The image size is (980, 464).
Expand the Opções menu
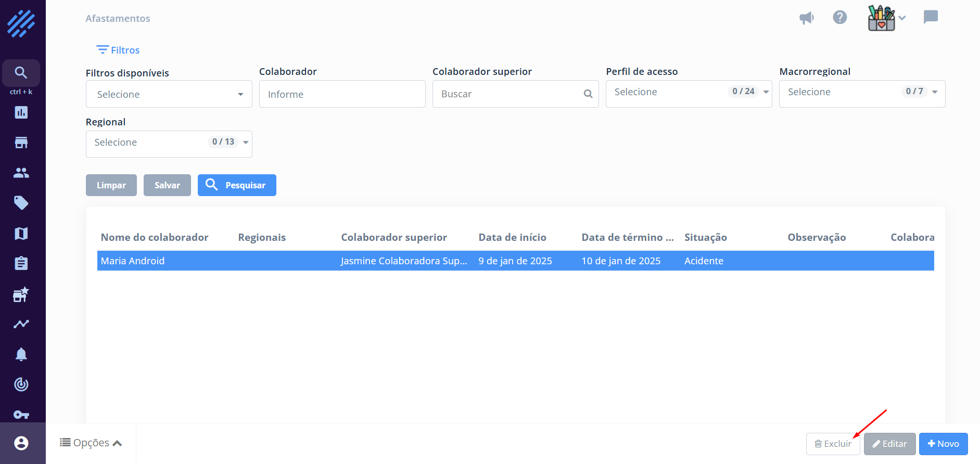(x=91, y=443)
